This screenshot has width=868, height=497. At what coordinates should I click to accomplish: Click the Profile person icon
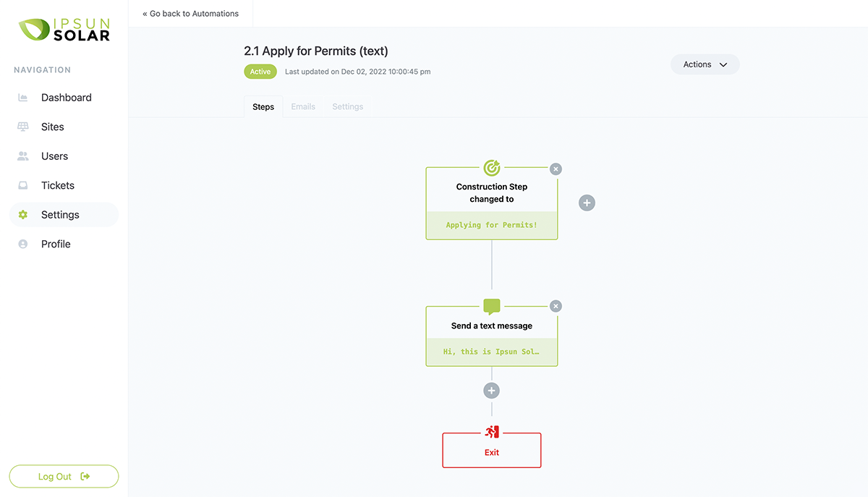tap(23, 245)
